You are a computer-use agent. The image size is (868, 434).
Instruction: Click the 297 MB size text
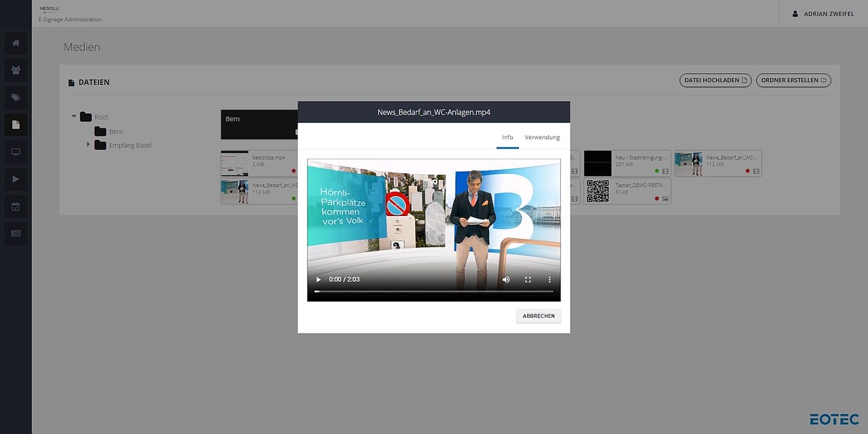[x=624, y=164]
